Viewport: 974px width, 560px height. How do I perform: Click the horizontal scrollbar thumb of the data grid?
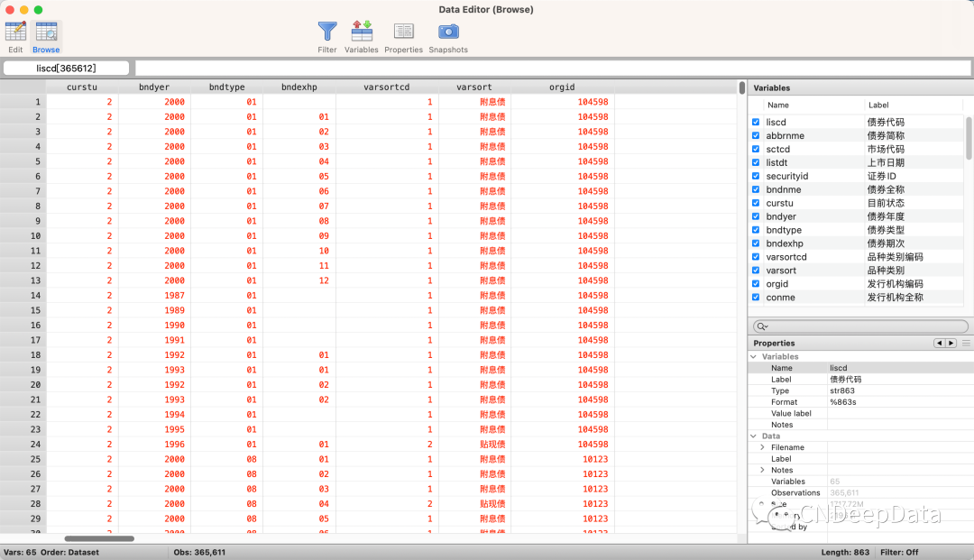99,538
